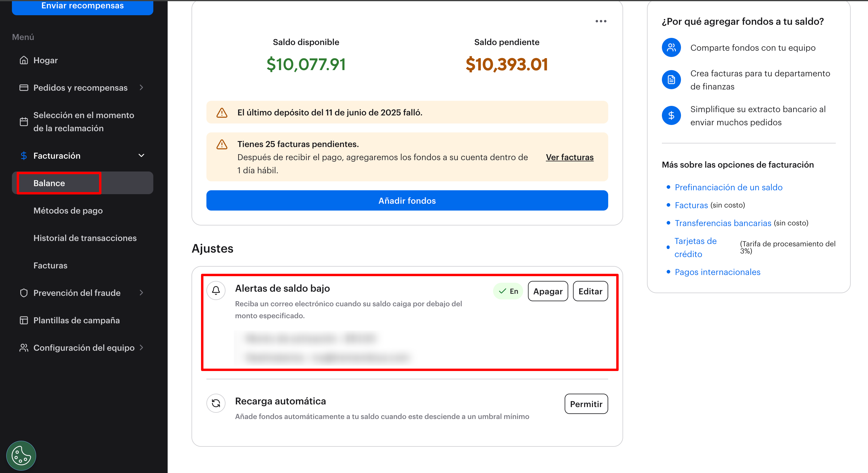This screenshot has width=868, height=473.
Task: Go to Historial de transacciones
Action: (85, 238)
